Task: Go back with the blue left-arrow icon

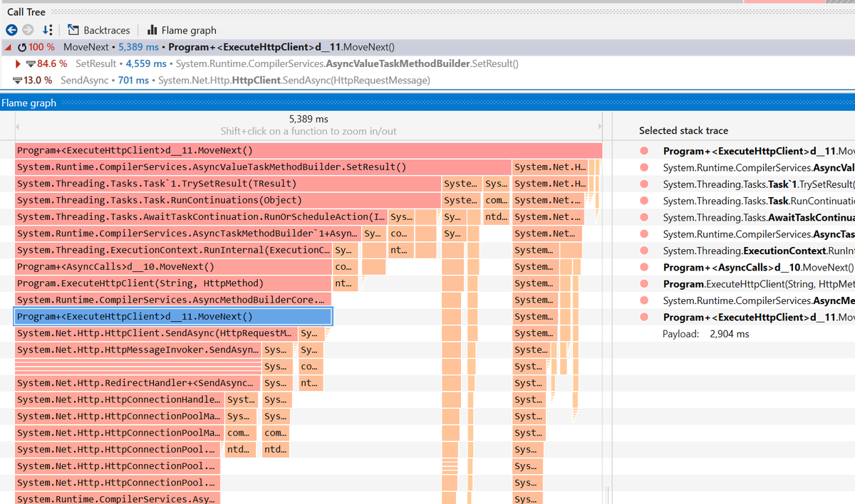Action: 11,30
